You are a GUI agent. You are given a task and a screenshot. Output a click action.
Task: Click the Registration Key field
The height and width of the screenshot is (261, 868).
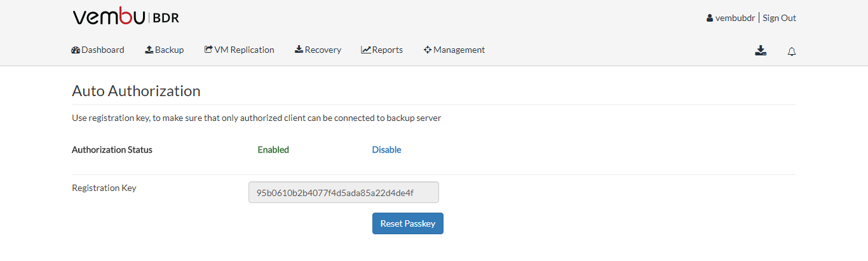[x=344, y=192]
